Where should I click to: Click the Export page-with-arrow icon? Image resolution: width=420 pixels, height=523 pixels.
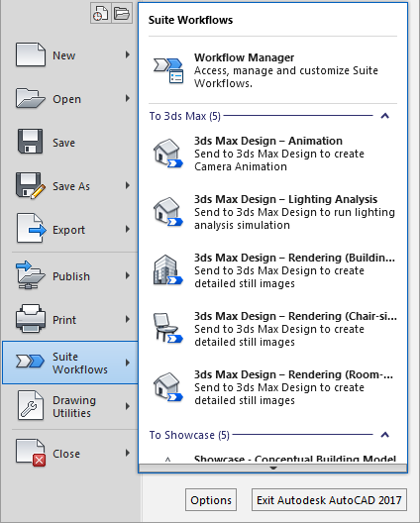click(x=31, y=229)
